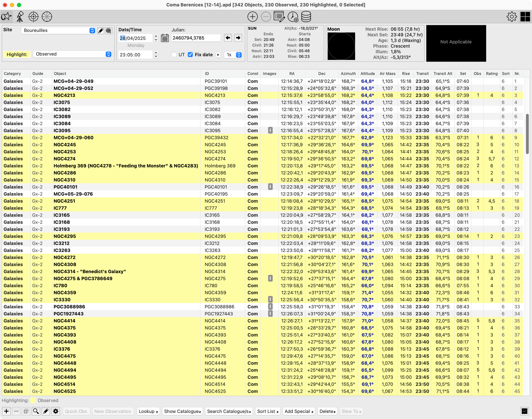Toggle the UT checkbox

pyautogui.click(x=174, y=55)
